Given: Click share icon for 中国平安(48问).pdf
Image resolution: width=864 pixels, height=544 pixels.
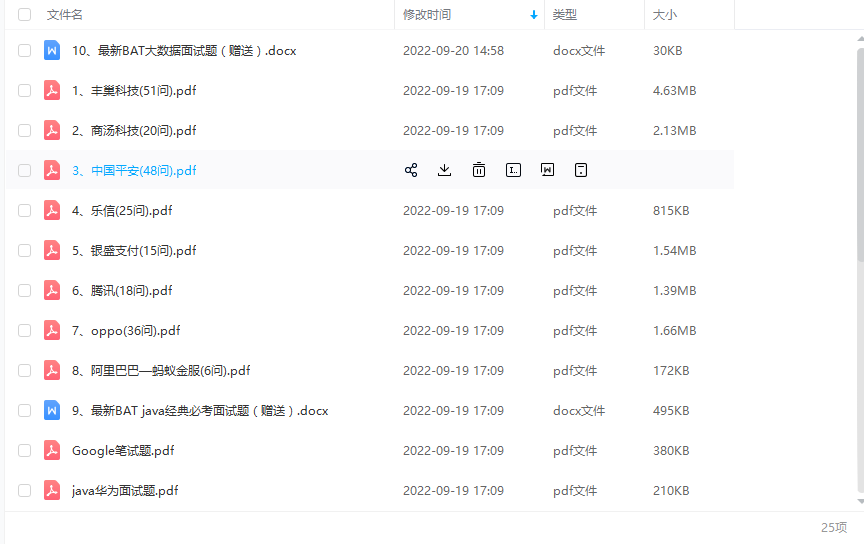Looking at the screenshot, I should tap(411, 170).
